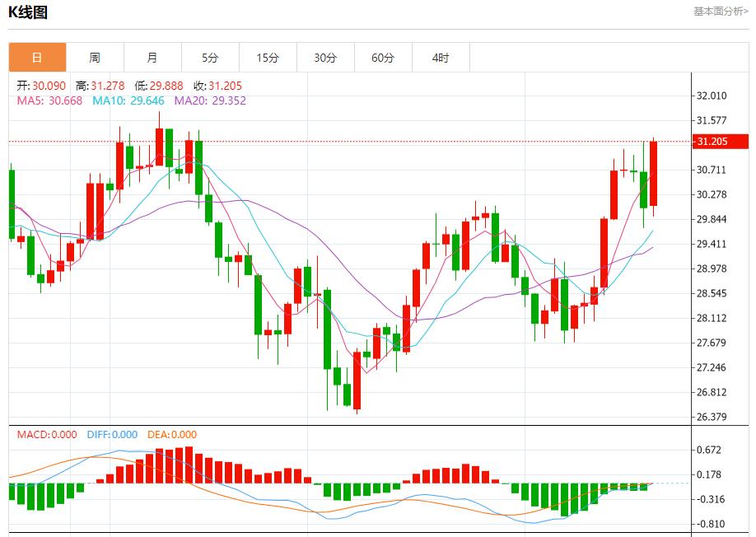
Task: Switch to the 周 (weekly) tab
Action: [x=95, y=58]
